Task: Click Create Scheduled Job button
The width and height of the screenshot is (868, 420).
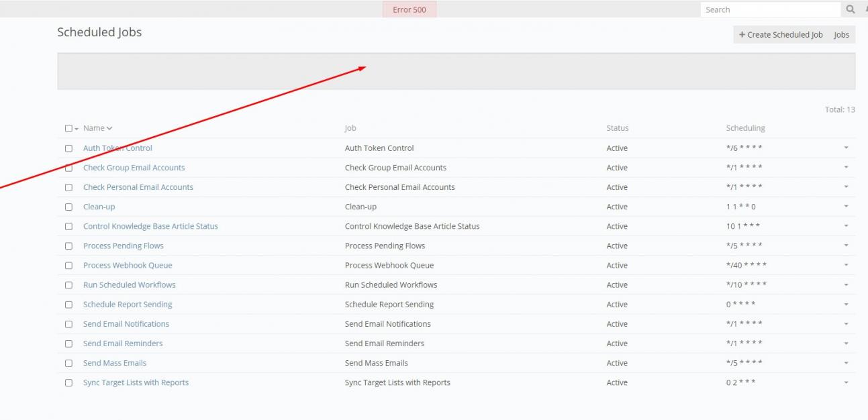Action: [x=780, y=35]
